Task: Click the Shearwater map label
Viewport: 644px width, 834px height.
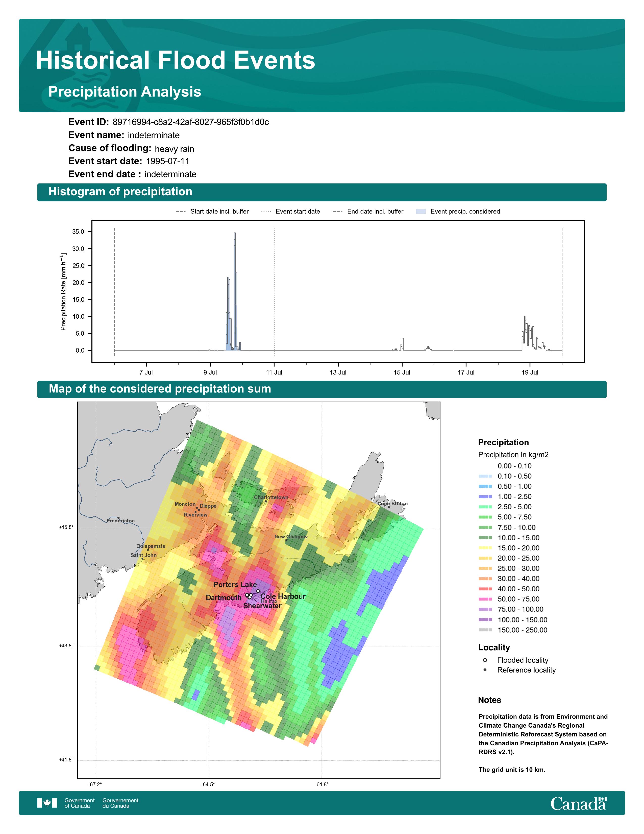Action: pyautogui.click(x=262, y=606)
